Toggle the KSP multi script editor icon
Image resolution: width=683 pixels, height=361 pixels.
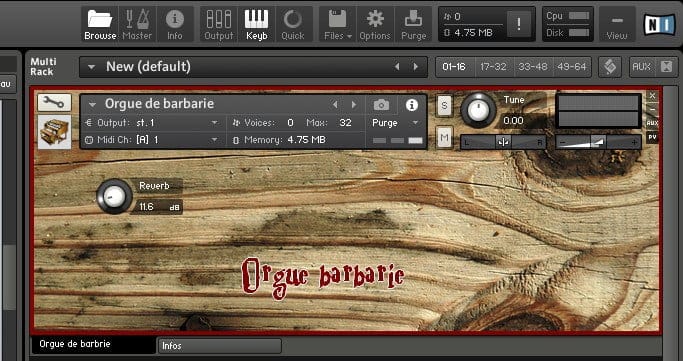610,67
